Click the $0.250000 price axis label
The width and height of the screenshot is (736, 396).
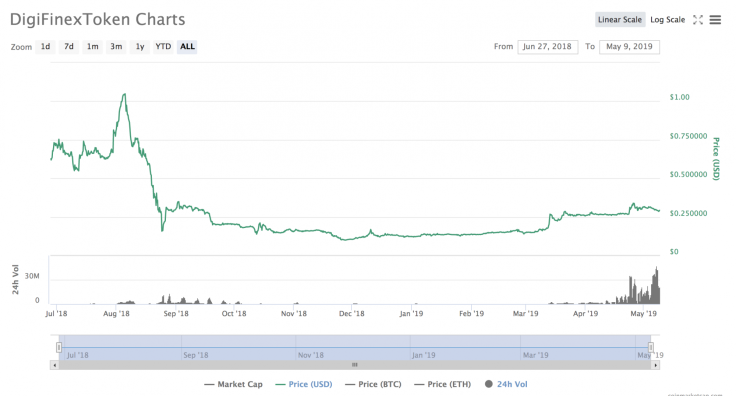point(688,213)
